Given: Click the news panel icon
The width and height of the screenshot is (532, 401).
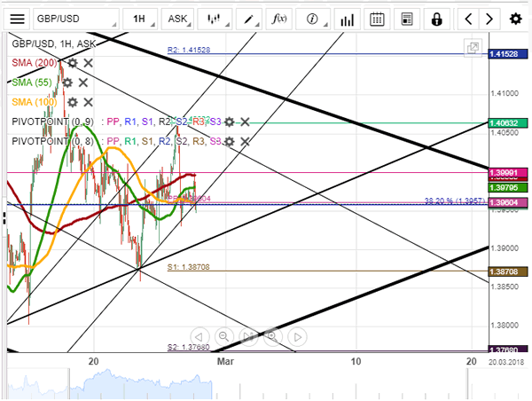Looking at the screenshot, I should [406, 19].
